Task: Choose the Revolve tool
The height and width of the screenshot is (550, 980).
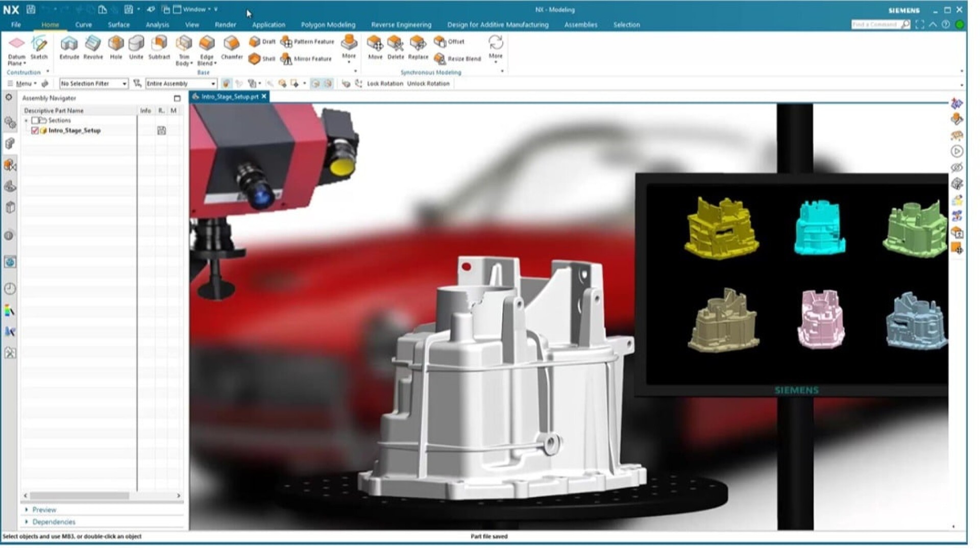Action: (93, 48)
